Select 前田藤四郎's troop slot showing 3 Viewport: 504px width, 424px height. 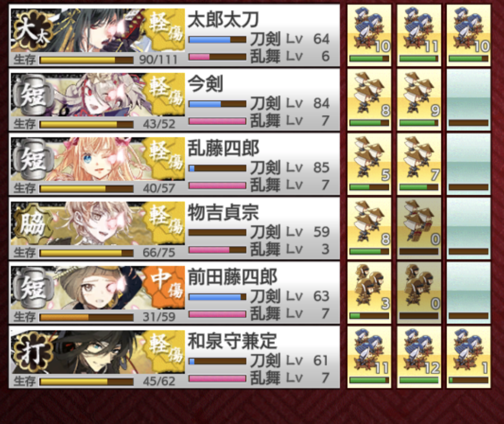(x=369, y=293)
